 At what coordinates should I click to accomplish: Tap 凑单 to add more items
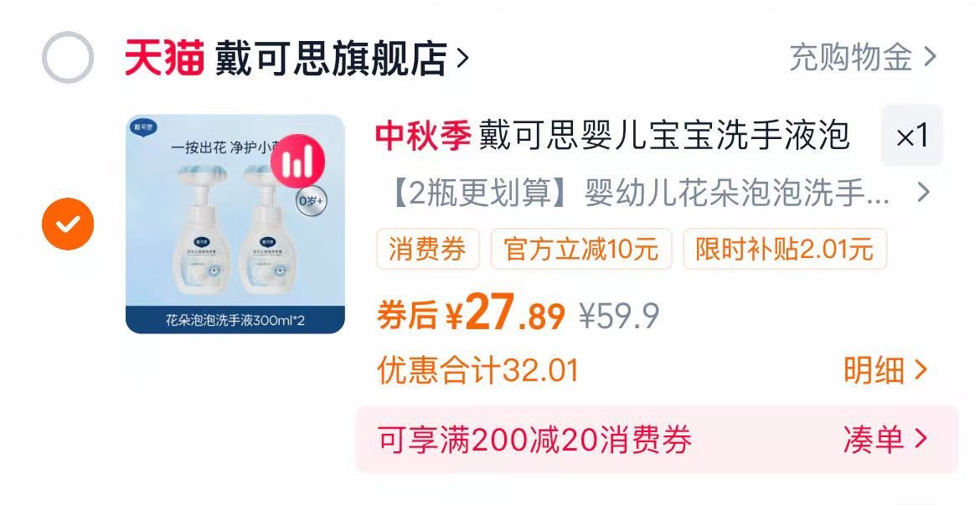click(885, 440)
